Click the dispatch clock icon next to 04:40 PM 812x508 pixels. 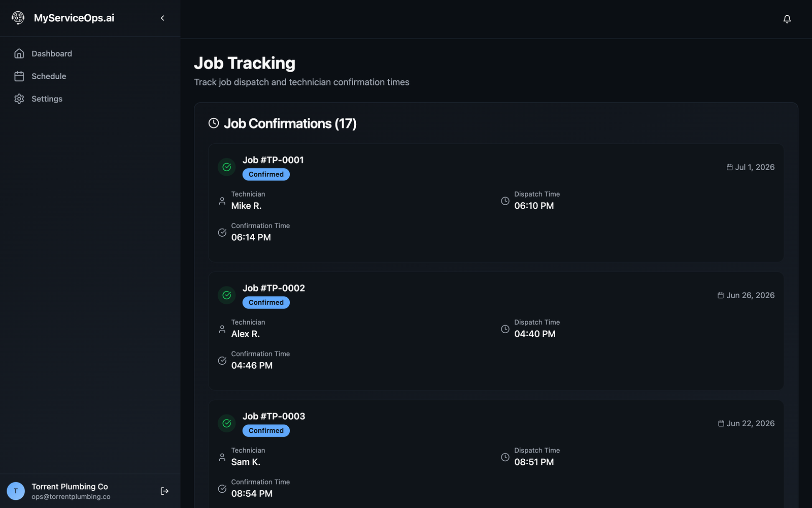point(505,329)
